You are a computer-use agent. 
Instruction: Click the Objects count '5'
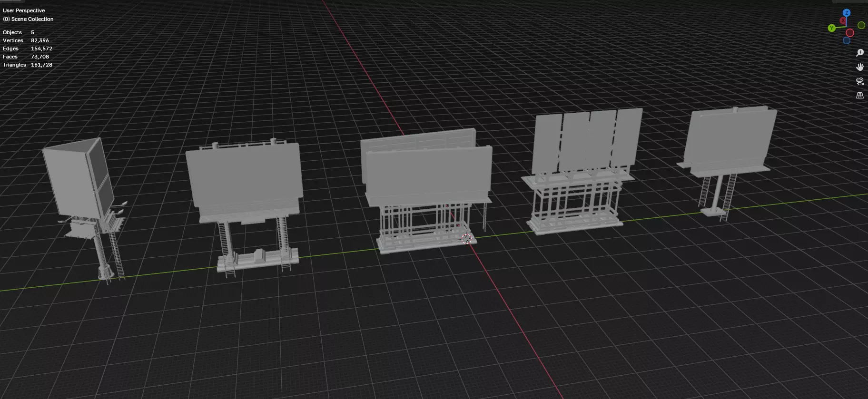click(32, 32)
